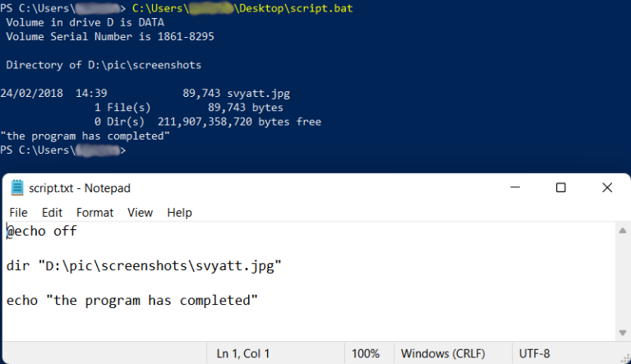Open the Edit menu
The width and height of the screenshot is (631, 364).
click(52, 212)
